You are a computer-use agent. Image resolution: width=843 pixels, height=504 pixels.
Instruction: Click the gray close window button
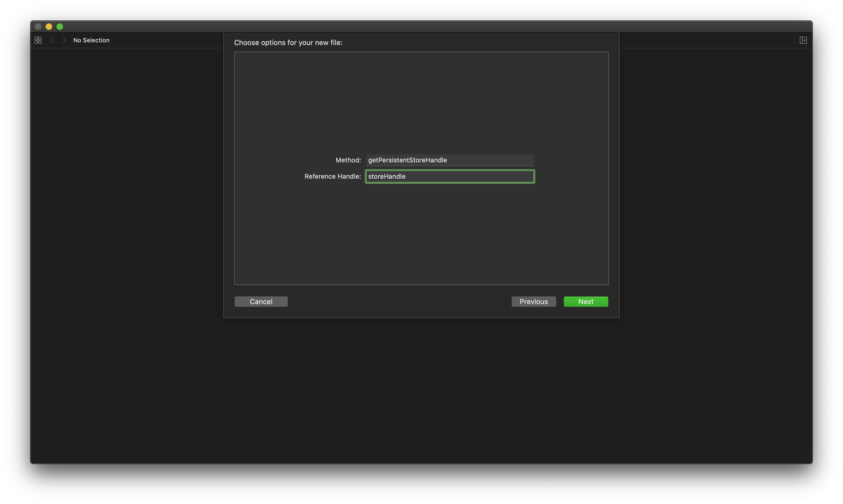(38, 27)
